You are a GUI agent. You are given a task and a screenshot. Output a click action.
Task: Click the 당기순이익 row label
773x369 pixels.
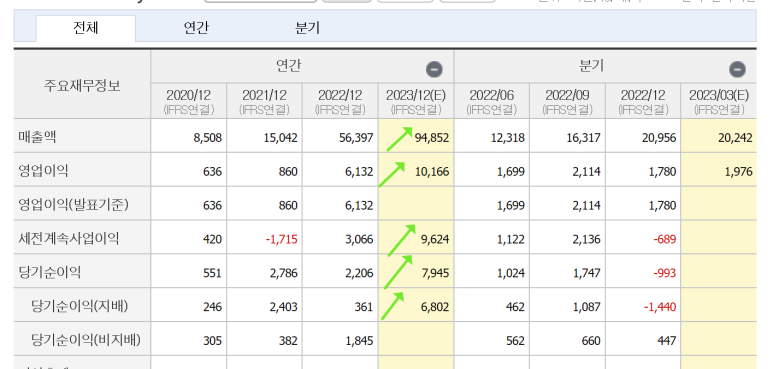click(x=49, y=272)
